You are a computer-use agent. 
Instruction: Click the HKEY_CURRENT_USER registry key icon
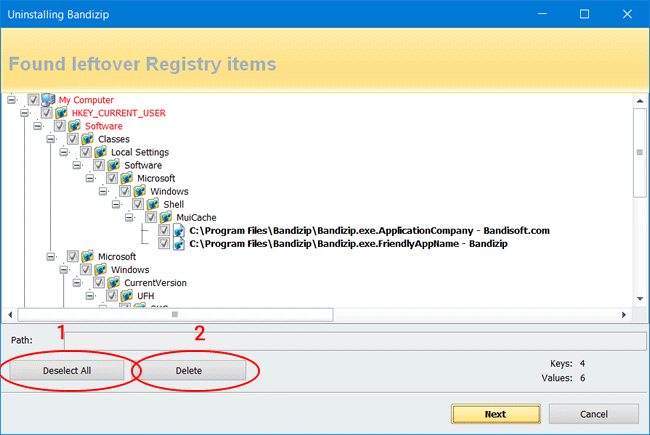click(x=61, y=113)
